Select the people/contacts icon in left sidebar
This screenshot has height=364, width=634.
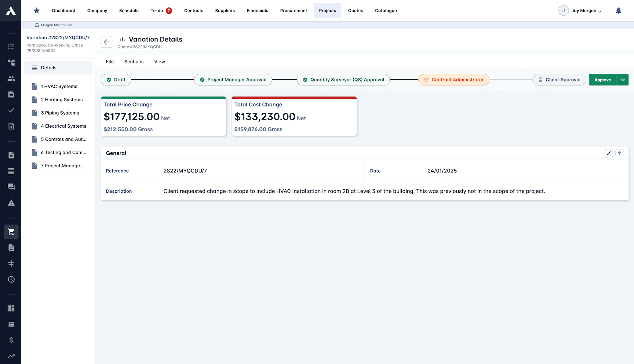[x=11, y=79]
